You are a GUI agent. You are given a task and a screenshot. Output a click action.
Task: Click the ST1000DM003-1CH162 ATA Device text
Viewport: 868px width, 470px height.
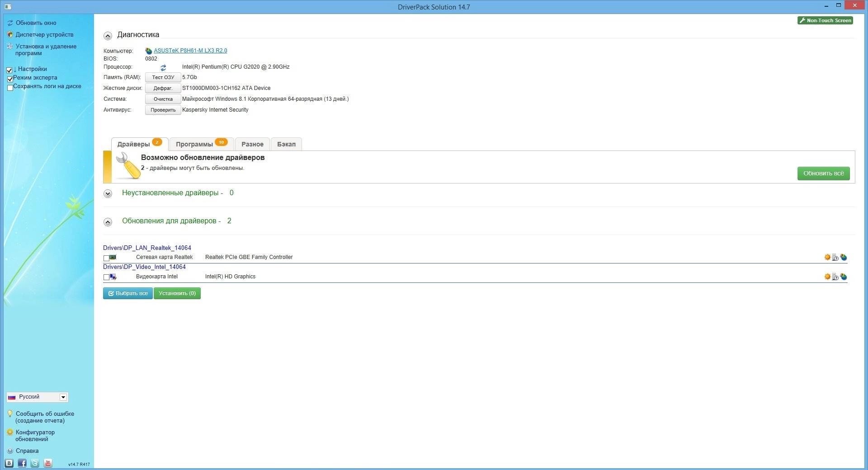pos(226,88)
